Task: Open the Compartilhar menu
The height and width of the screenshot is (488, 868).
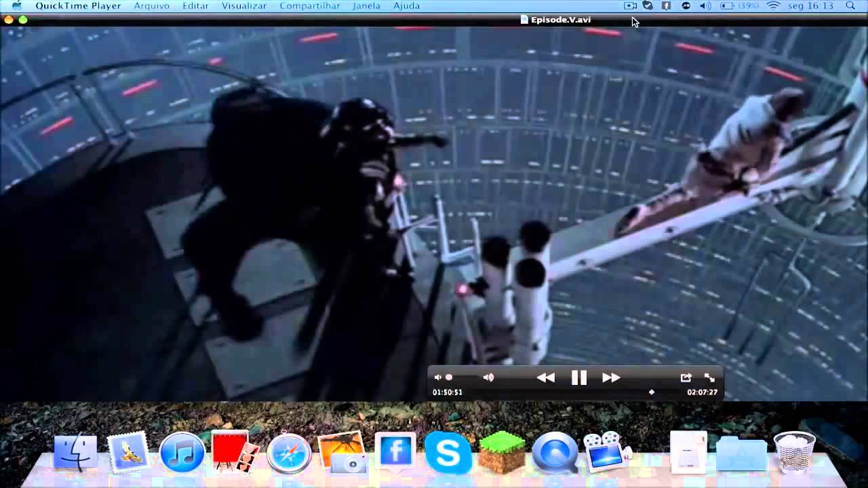Action: (x=310, y=5)
